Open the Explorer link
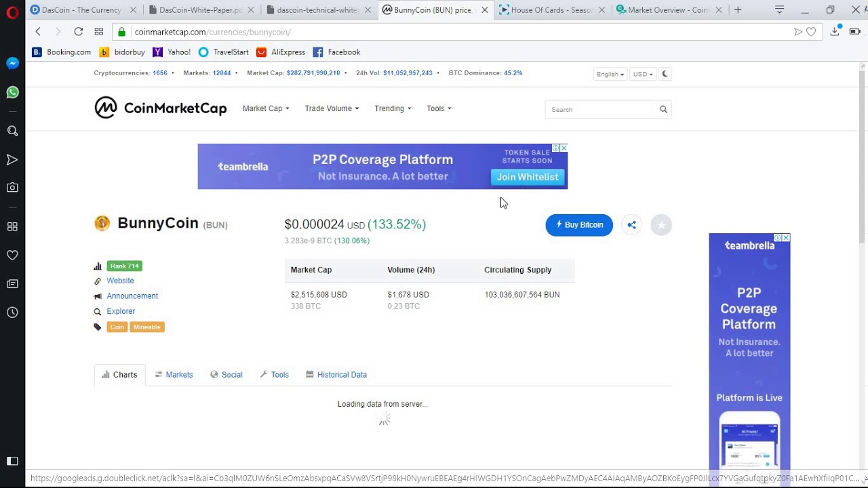Screen dimensions: 868x488 pos(121,311)
